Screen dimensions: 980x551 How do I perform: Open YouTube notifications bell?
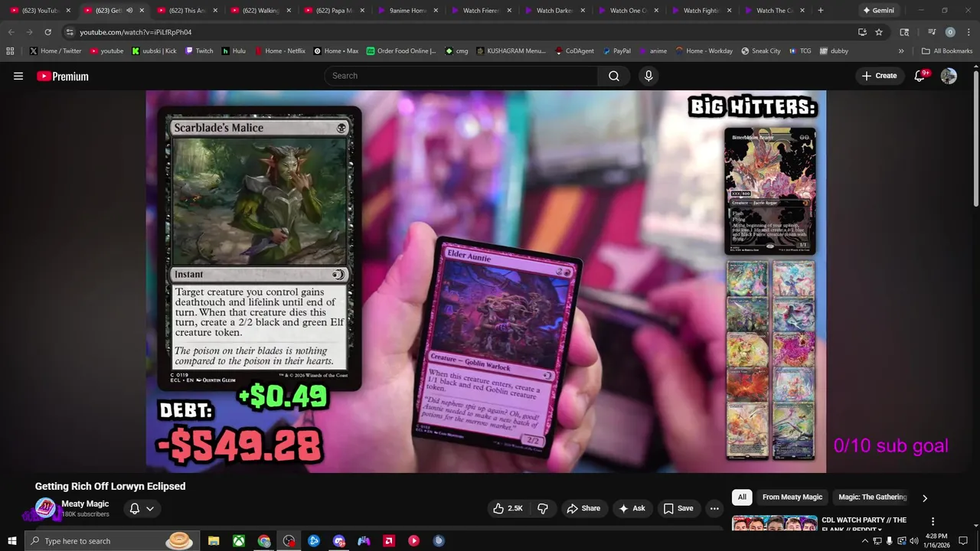(x=920, y=76)
